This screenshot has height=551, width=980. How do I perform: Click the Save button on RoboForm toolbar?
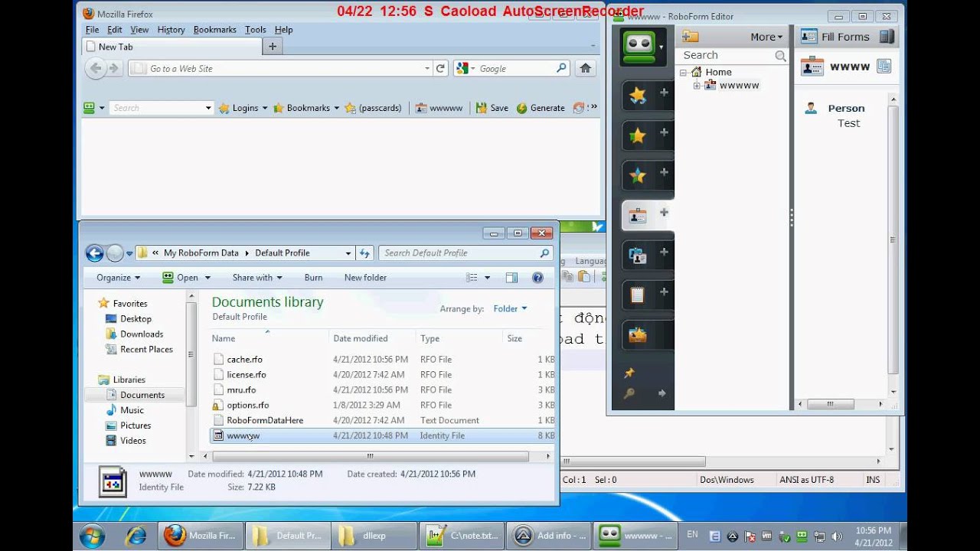[x=492, y=108]
